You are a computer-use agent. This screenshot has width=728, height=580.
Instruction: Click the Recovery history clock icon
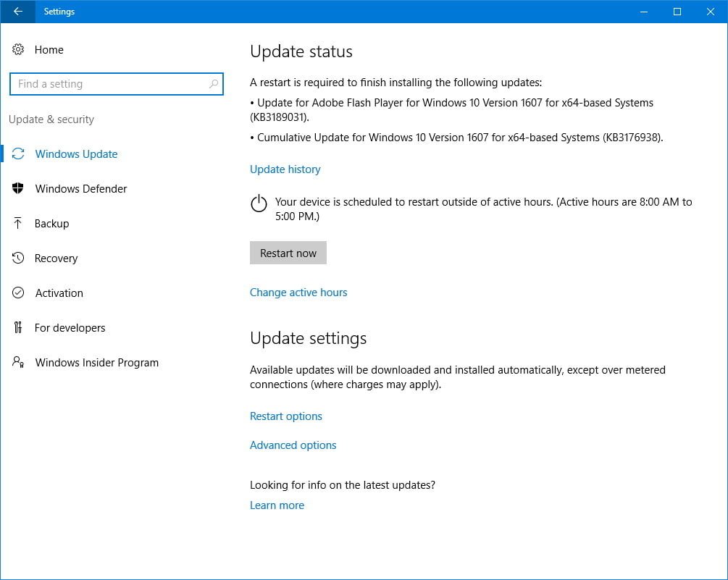18,259
